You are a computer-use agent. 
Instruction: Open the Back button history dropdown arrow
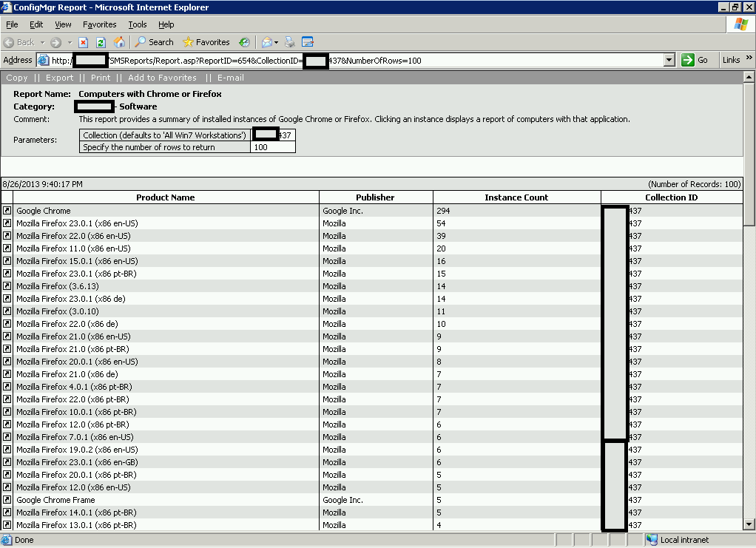(42, 42)
